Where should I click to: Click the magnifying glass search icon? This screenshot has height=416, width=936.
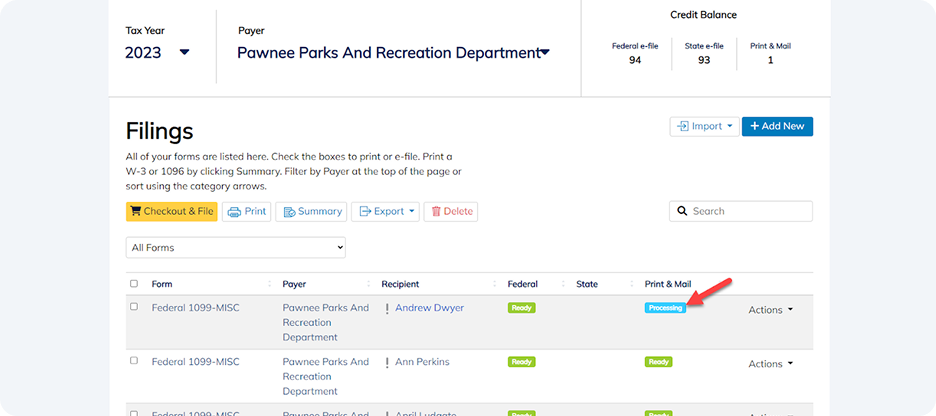pos(682,211)
